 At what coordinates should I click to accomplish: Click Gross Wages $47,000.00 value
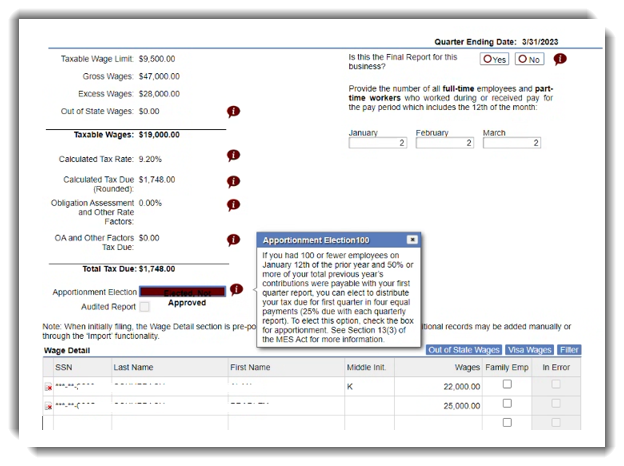(x=159, y=76)
